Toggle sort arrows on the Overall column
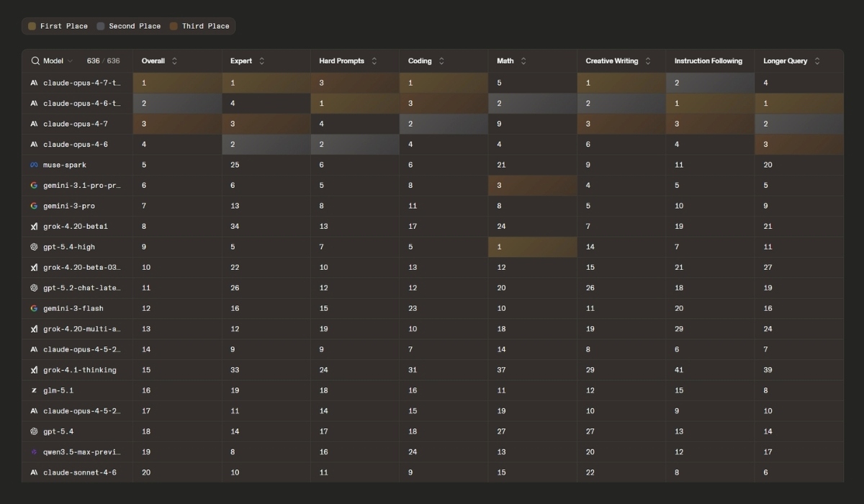 tap(174, 61)
